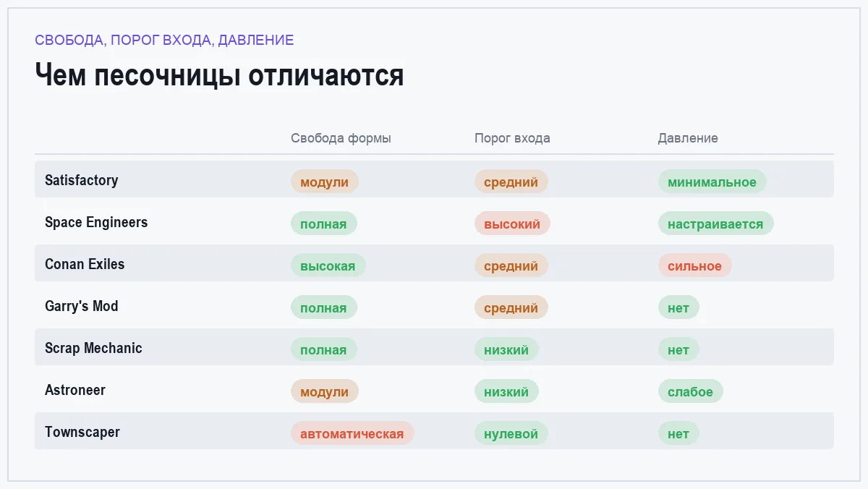Click the "настраивается" pressure tag
Image resolution: width=868 pixels, height=489 pixels.
pos(715,224)
